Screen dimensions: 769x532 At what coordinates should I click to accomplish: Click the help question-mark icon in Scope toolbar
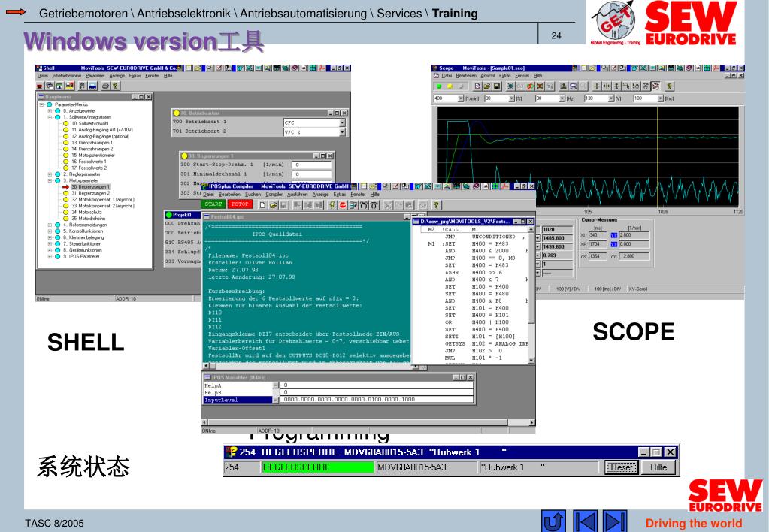point(670,86)
